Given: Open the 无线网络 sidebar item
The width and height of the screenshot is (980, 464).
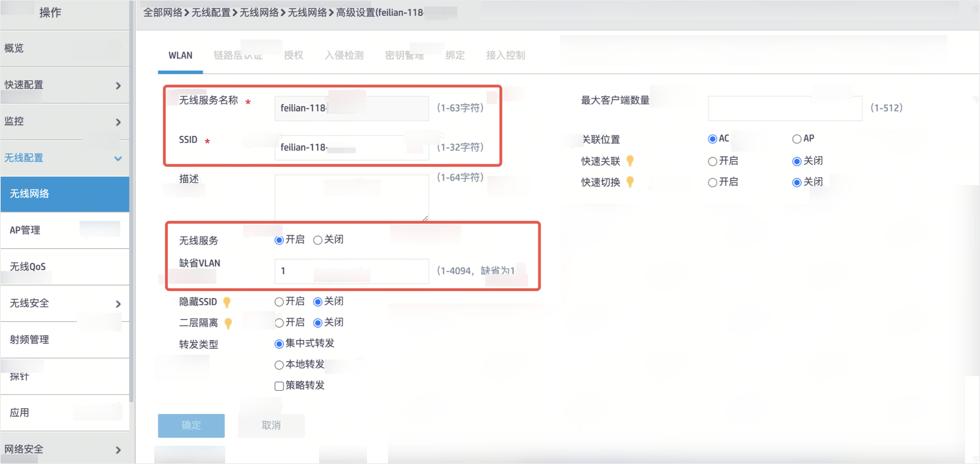Looking at the screenshot, I should [x=65, y=194].
